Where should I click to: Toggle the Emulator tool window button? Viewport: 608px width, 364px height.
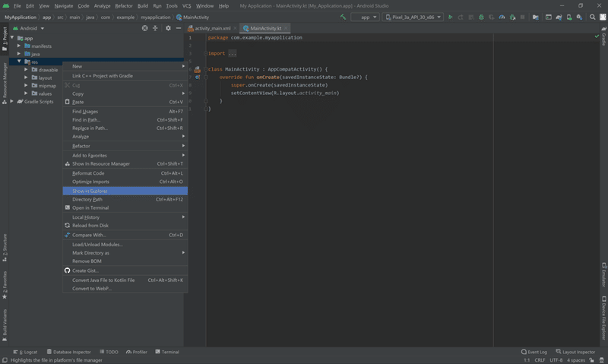point(603,274)
